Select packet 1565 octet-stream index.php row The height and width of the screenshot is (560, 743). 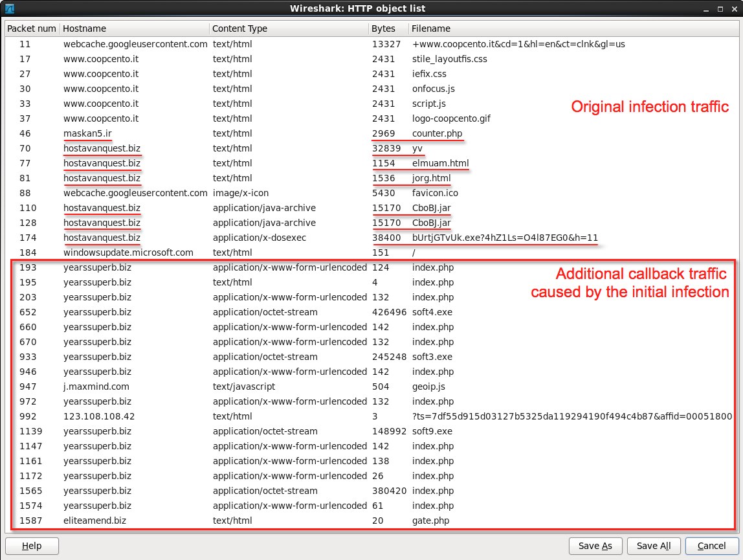(x=371, y=491)
